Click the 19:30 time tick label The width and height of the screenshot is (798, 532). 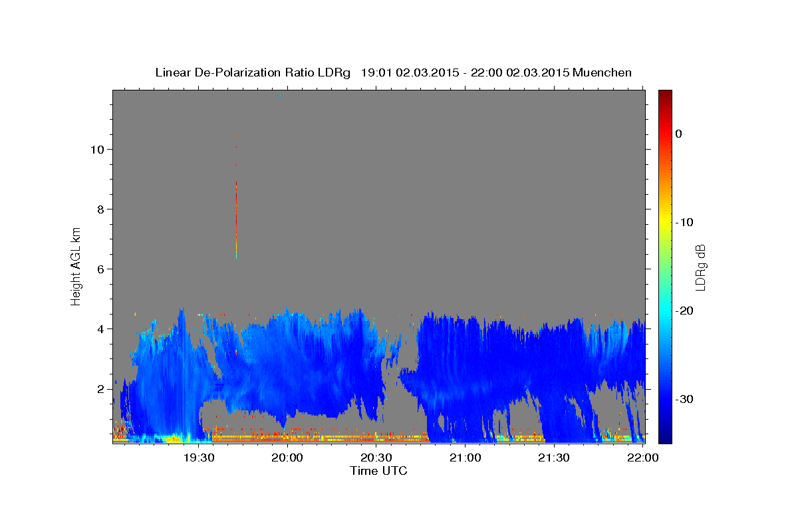[199, 458]
